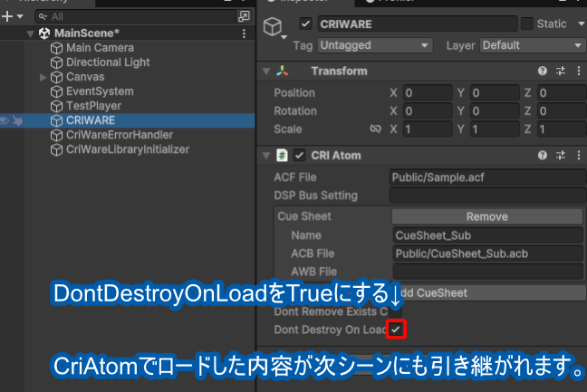Collapse the CRI Atom component foldout
Image resolution: width=587 pixels, height=392 pixels.
click(266, 156)
